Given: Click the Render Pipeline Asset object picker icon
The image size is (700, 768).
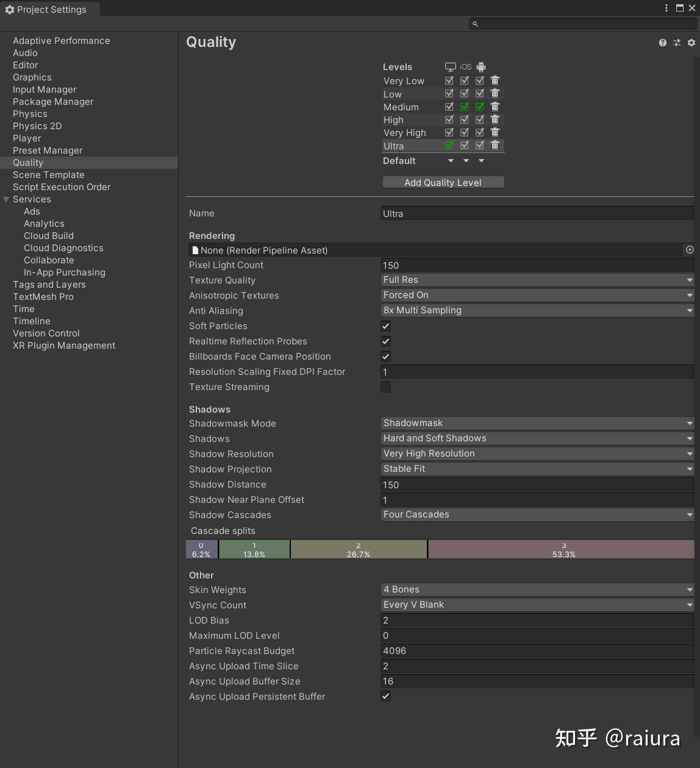Looking at the screenshot, I should (x=690, y=250).
